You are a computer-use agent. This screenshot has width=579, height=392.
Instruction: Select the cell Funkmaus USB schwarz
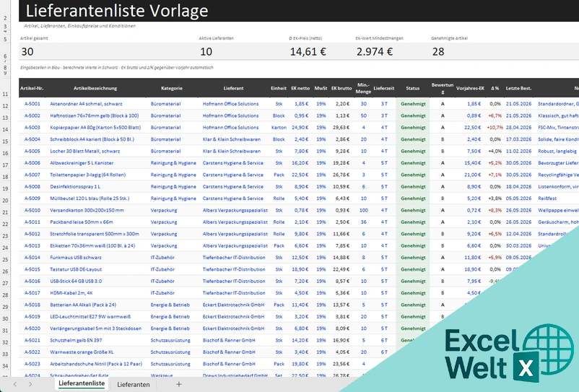(76, 257)
